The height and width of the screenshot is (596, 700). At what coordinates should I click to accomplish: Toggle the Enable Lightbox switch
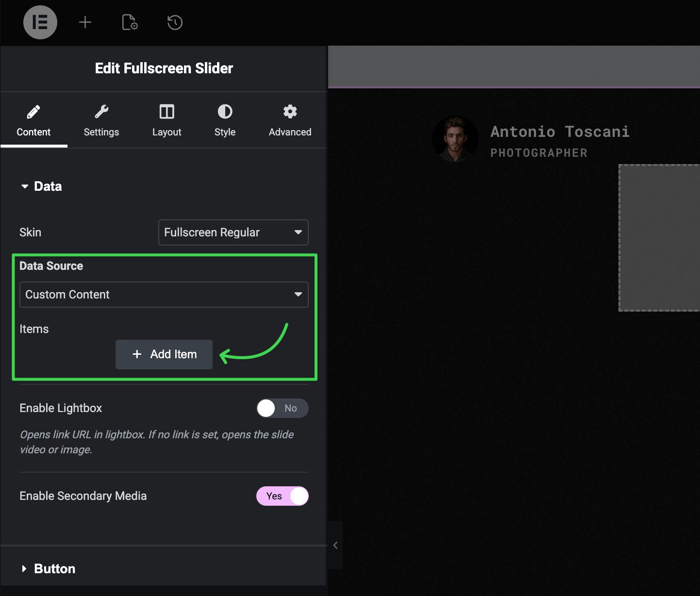282,408
